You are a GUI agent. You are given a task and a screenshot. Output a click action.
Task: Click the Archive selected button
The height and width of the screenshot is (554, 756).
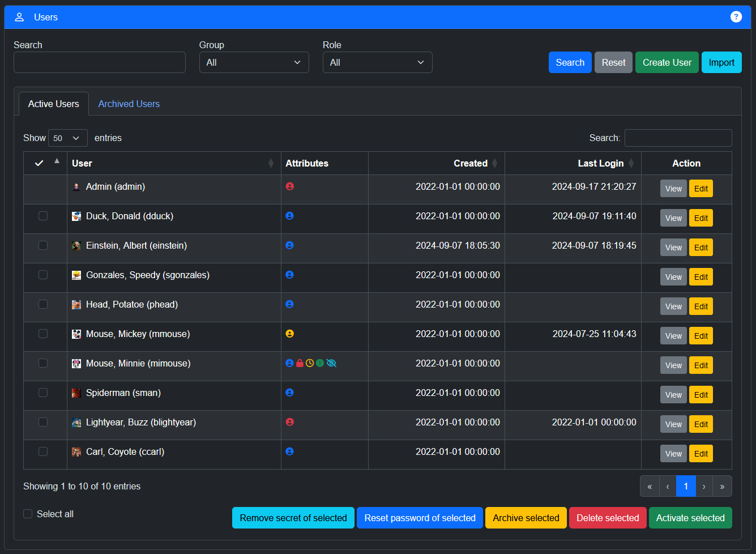[x=526, y=518]
